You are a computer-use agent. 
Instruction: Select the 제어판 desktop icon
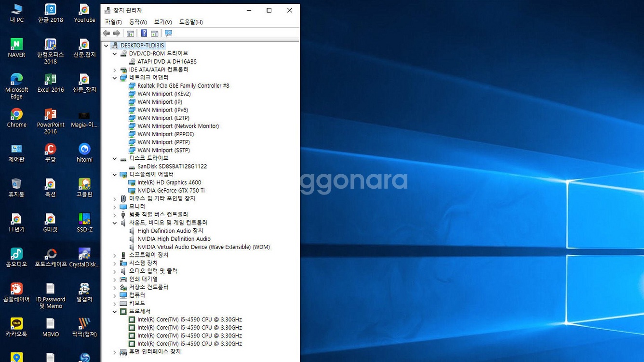pyautogui.click(x=16, y=152)
